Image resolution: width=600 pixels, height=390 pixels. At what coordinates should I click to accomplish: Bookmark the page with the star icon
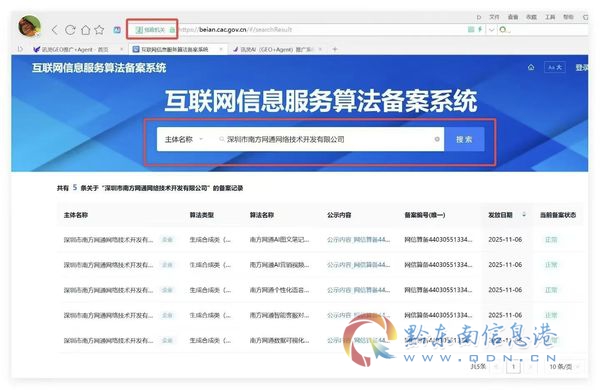click(x=99, y=30)
